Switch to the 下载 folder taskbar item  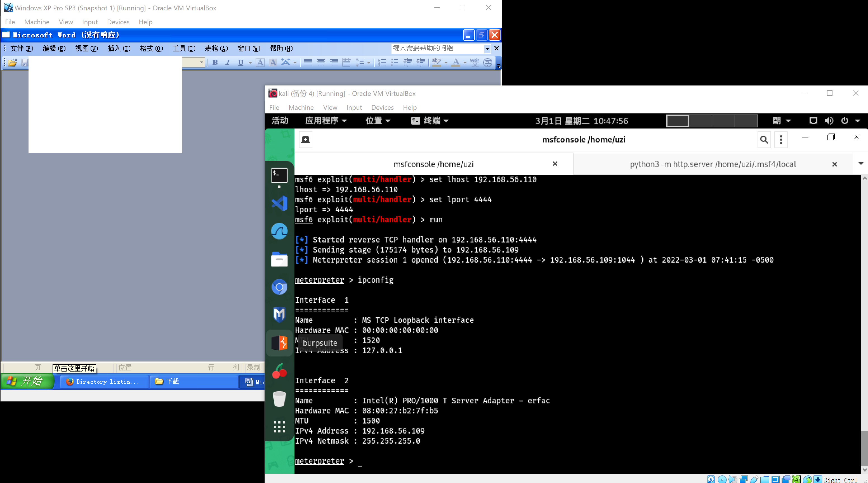pos(194,382)
